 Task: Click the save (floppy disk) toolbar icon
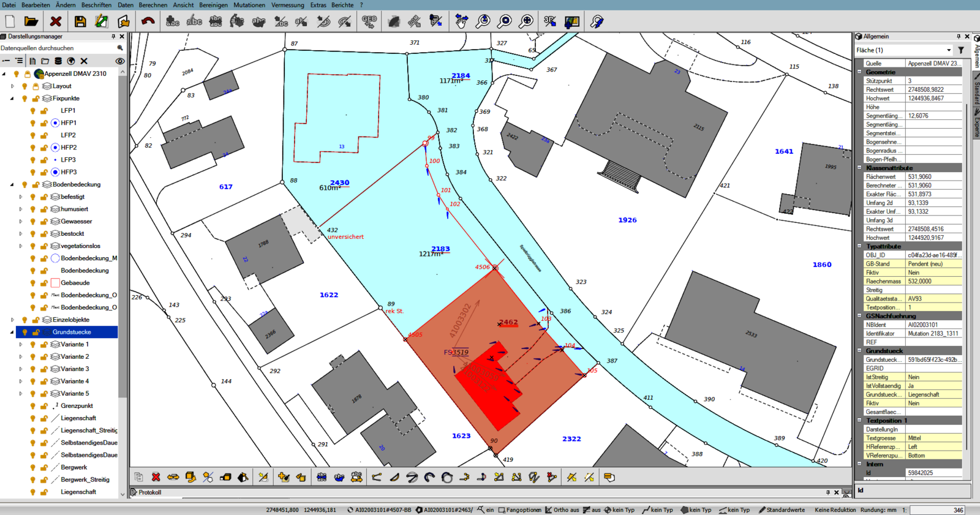point(80,22)
